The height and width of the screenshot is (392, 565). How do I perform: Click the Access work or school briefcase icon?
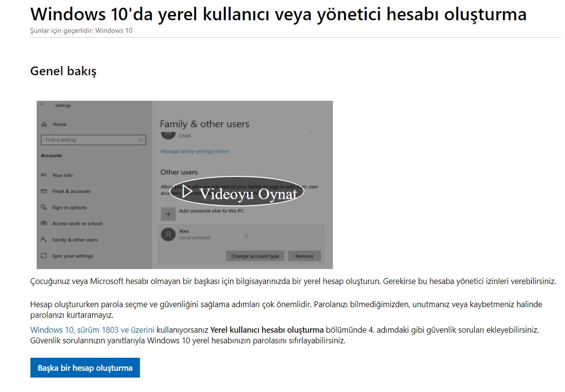point(44,223)
